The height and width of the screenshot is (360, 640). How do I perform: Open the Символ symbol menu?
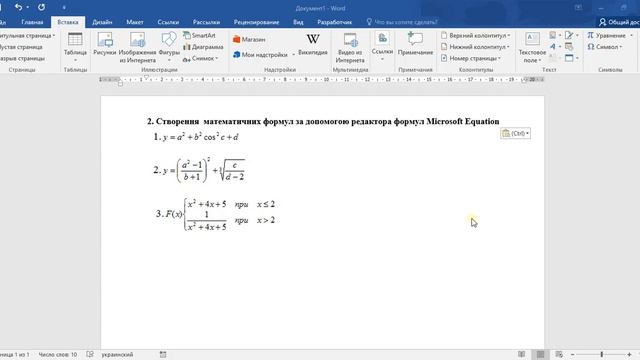pos(604,47)
